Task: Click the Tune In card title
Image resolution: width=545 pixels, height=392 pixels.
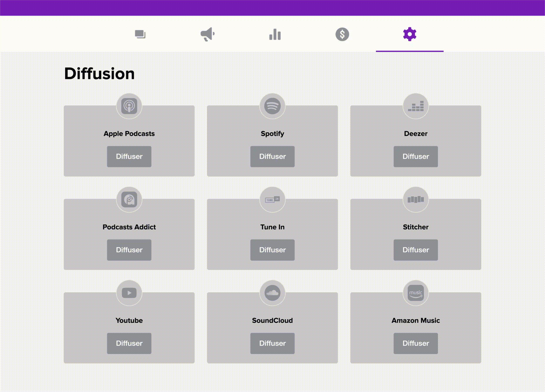Action: click(272, 227)
